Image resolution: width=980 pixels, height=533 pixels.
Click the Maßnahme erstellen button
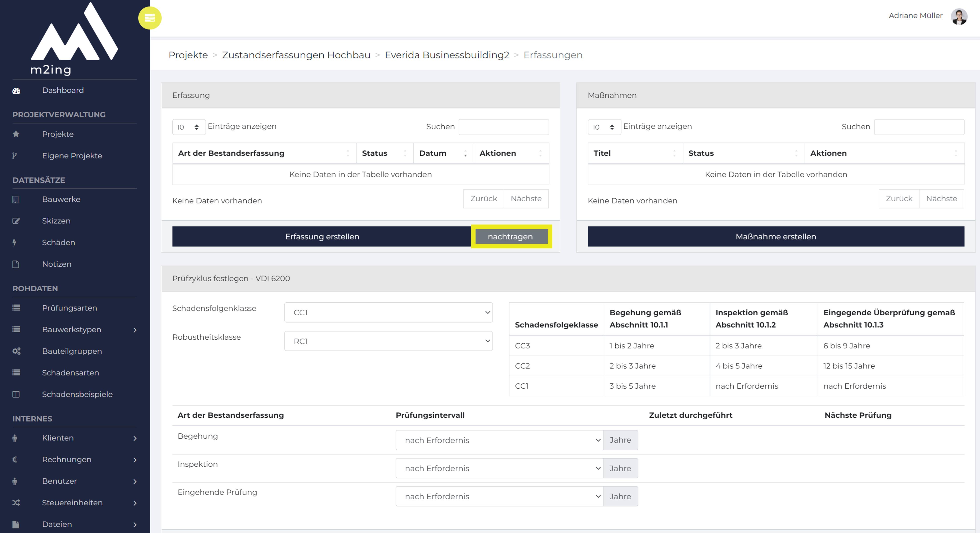point(776,237)
